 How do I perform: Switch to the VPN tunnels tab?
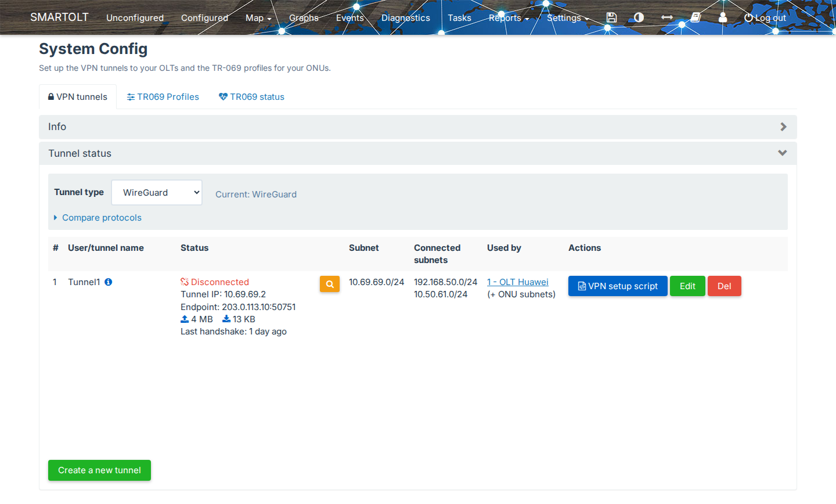coord(78,97)
